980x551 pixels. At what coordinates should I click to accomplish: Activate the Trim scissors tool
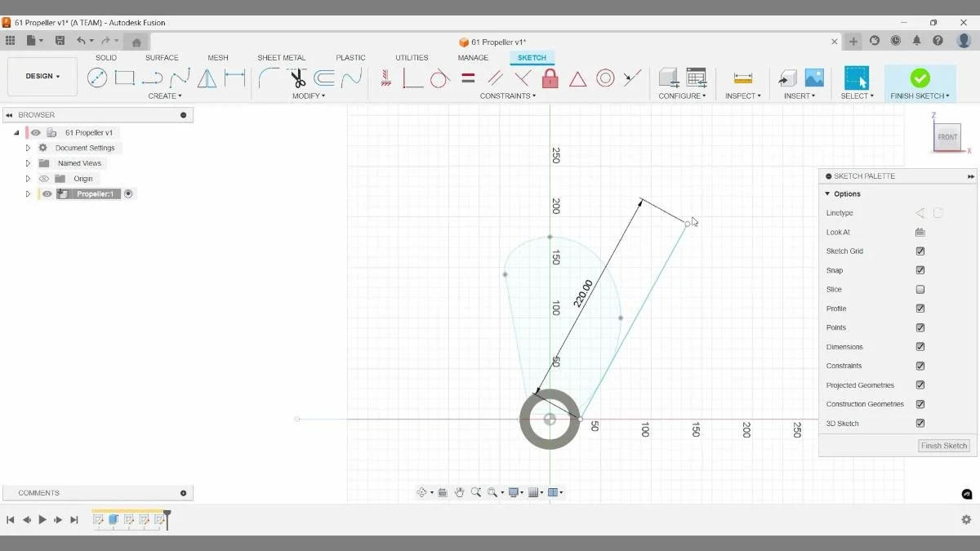pos(297,78)
